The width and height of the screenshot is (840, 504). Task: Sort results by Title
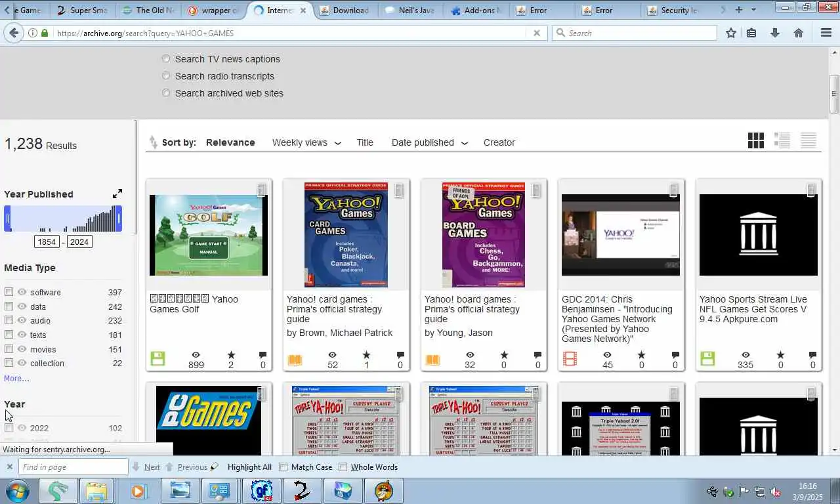click(365, 142)
